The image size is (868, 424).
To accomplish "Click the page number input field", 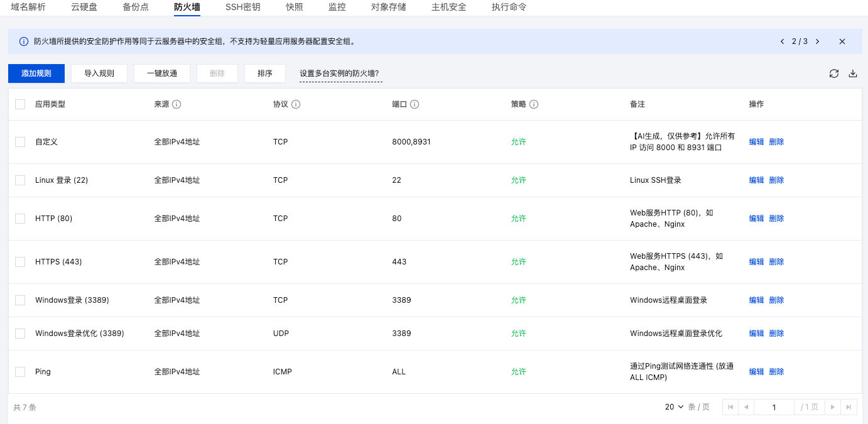I will 774,407.
